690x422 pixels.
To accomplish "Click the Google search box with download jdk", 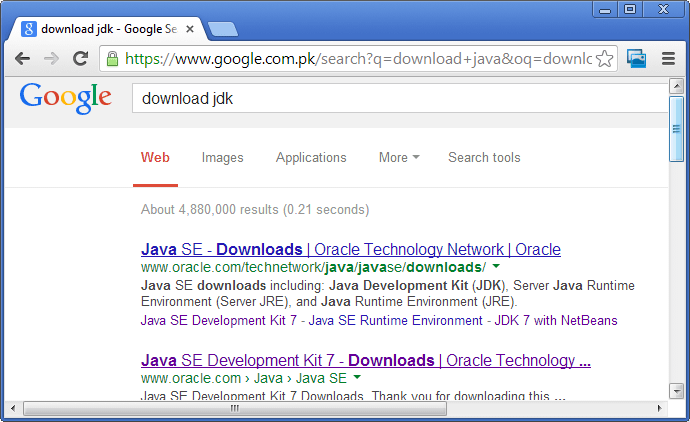I will [x=400, y=98].
